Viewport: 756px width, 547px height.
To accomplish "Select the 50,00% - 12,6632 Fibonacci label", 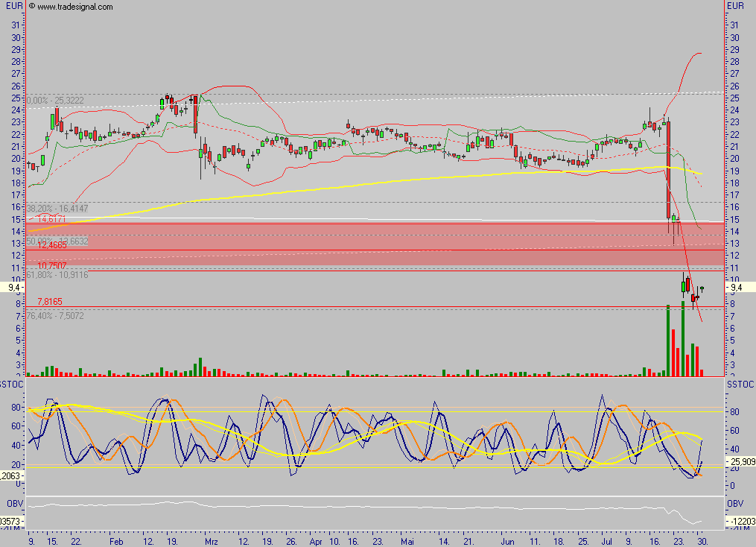I will [56, 241].
